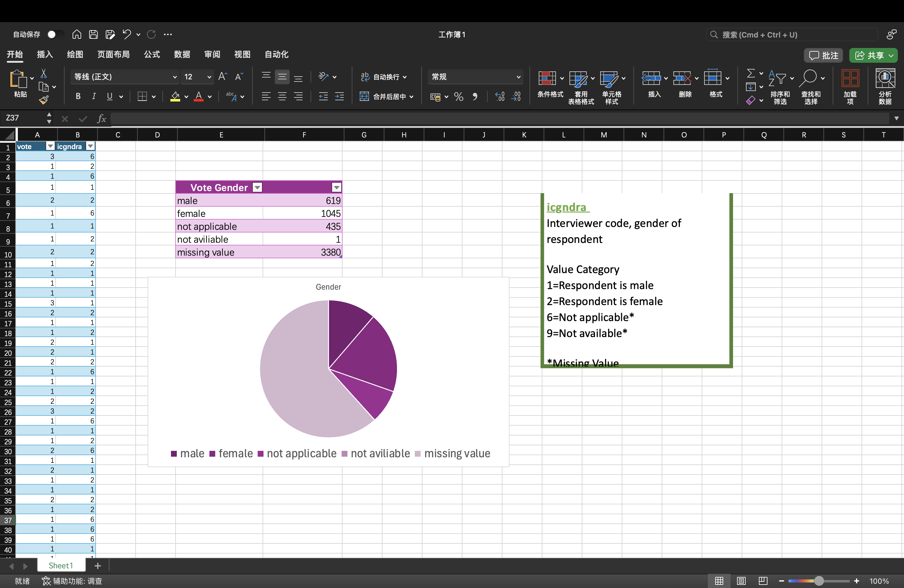Click the Conditional Formatting icon
Screen dimensions: 904x588
tap(547, 79)
